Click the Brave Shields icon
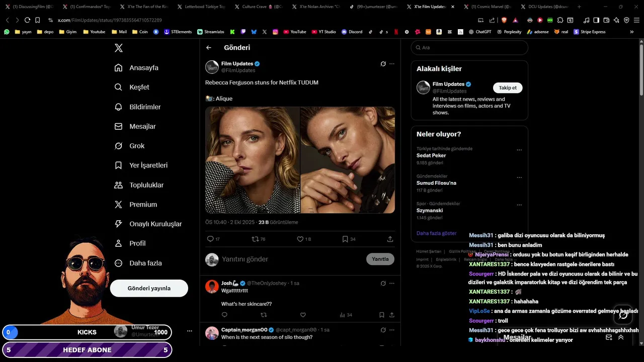 pyautogui.click(x=504, y=20)
